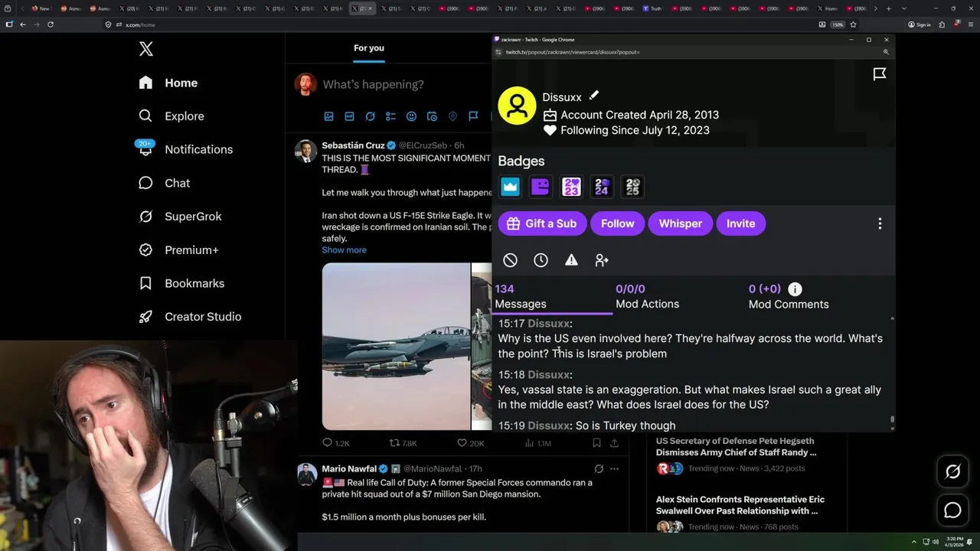Click the blue crown Prime badge
The image size is (980, 551).
pos(510,187)
